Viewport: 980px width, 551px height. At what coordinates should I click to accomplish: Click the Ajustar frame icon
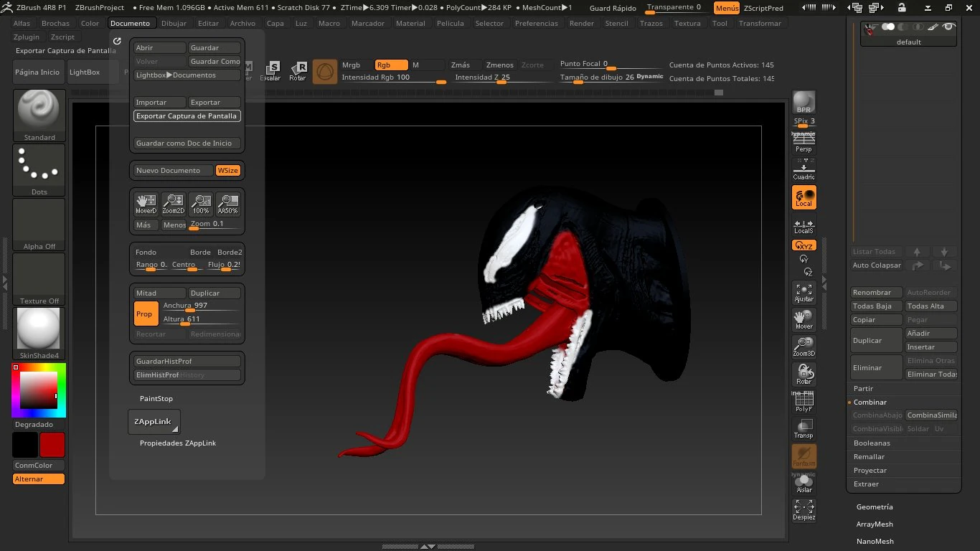804,292
